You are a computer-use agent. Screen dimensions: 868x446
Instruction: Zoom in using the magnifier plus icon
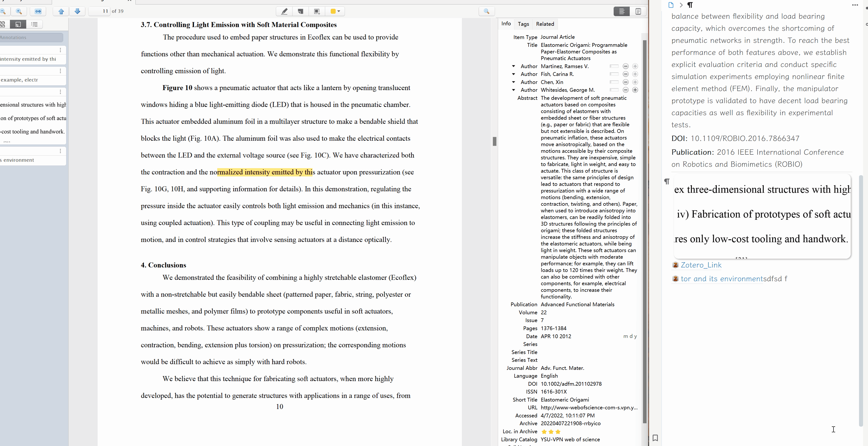19,11
